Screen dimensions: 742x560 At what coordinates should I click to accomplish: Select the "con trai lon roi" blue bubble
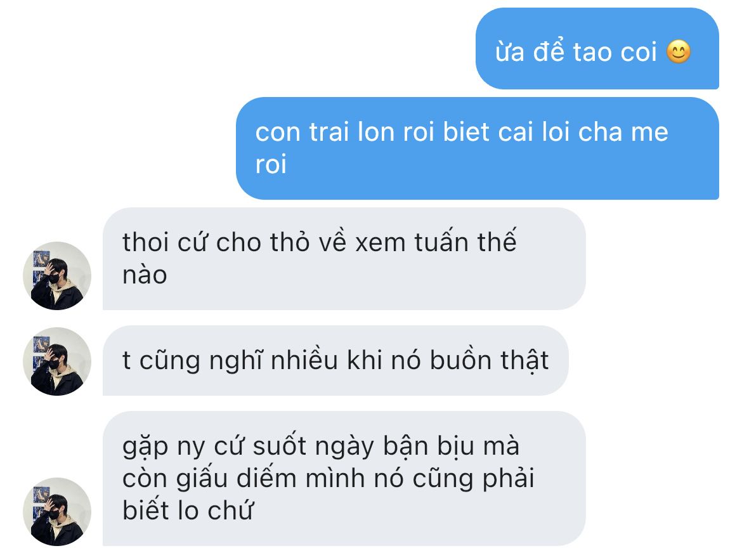click(478, 148)
